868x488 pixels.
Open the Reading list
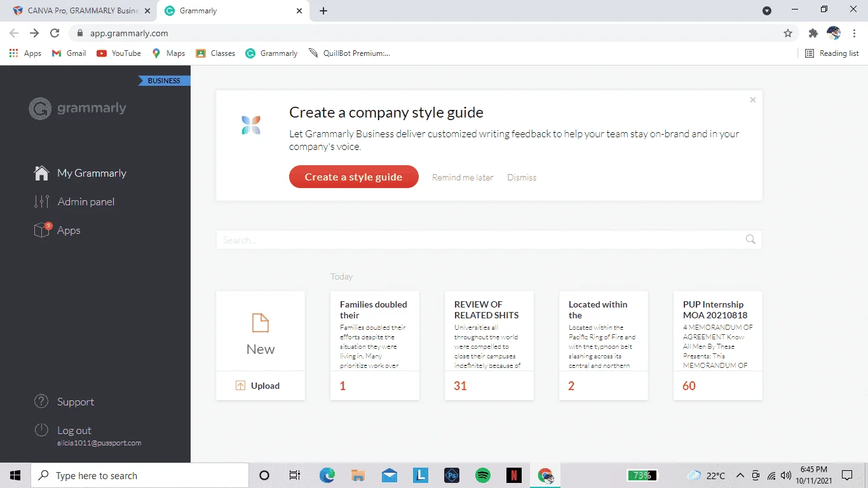(x=832, y=53)
